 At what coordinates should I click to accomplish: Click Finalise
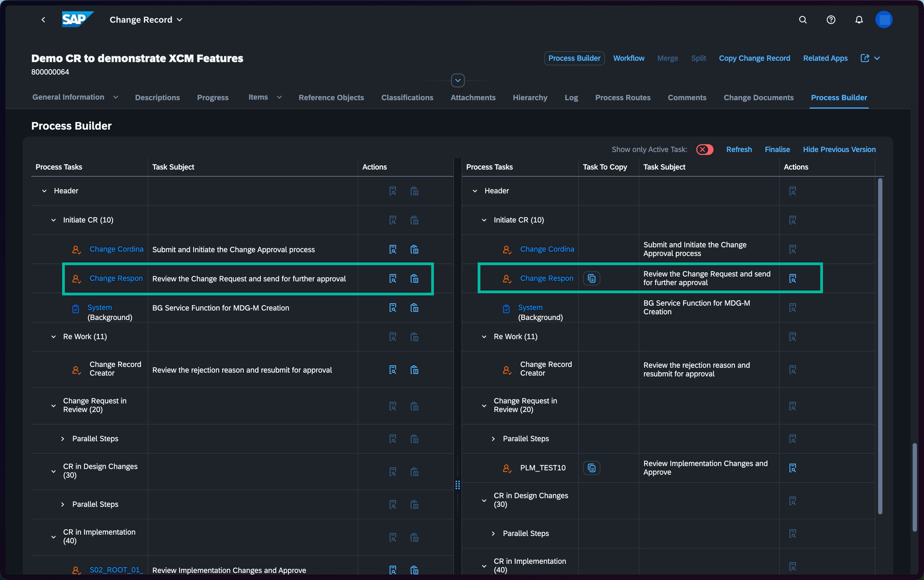tap(777, 150)
